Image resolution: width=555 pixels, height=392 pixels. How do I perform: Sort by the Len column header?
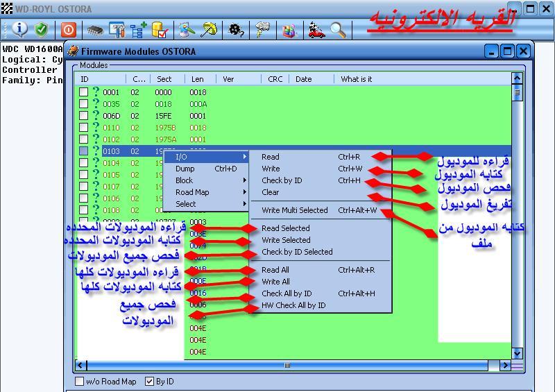(x=200, y=79)
